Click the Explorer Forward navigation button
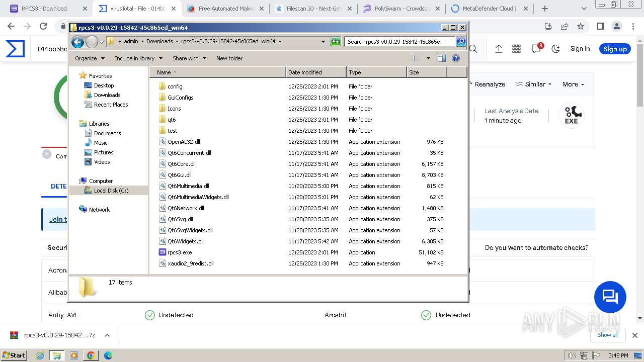The height and width of the screenshot is (362, 644). point(92,42)
